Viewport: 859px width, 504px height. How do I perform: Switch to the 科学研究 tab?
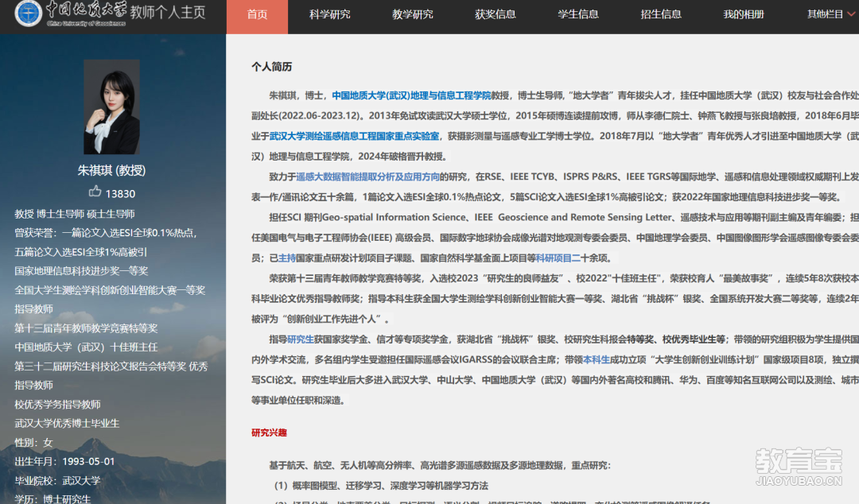point(329,15)
